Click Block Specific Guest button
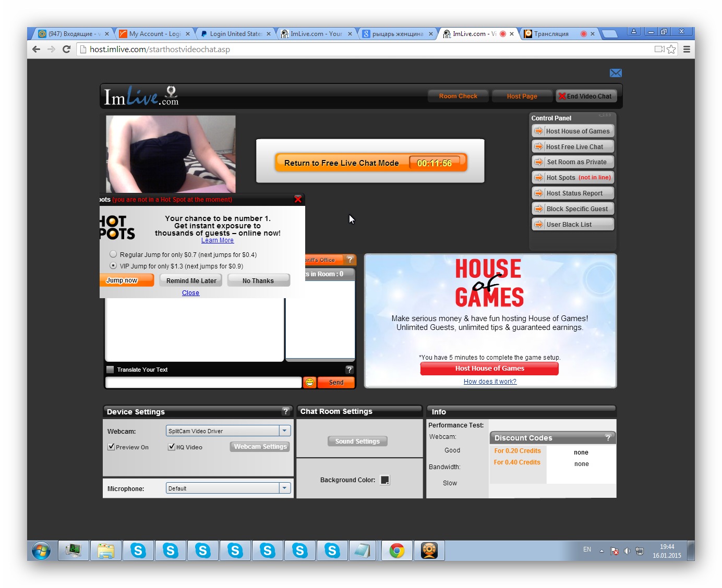 (573, 209)
